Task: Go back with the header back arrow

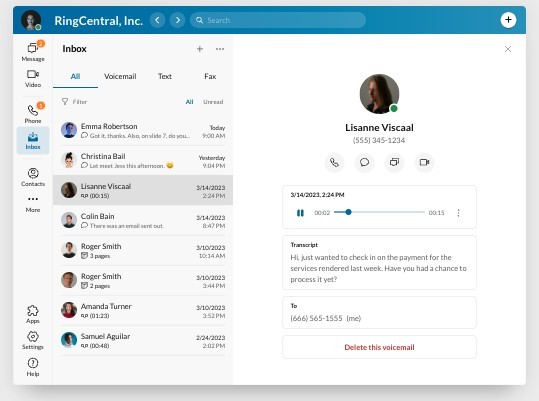Action: (x=157, y=20)
